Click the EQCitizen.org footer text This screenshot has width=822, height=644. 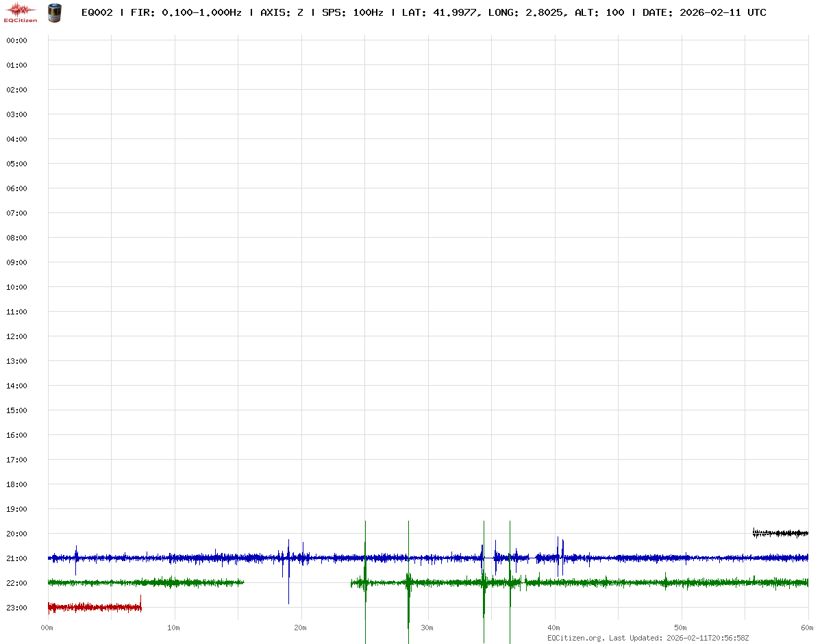tap(575, 638)
